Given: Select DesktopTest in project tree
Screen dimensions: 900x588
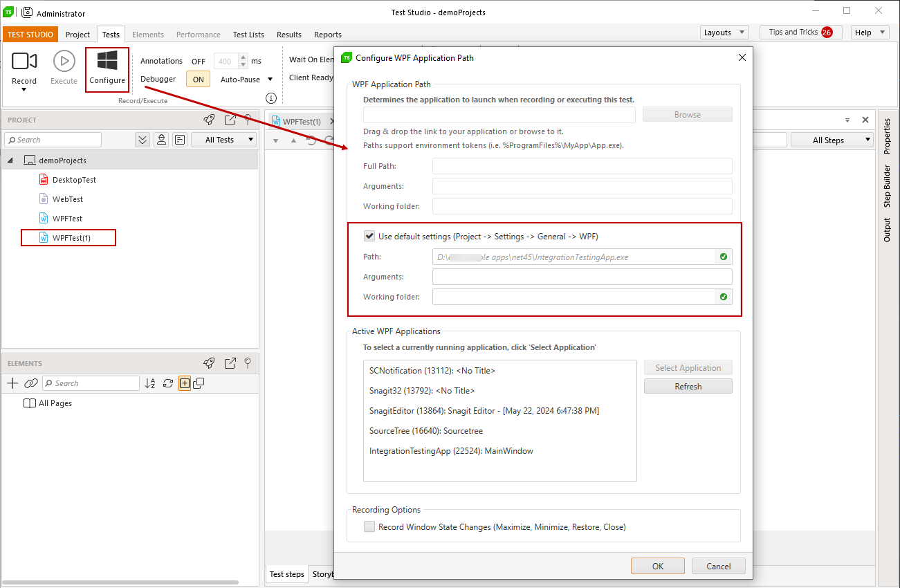Looking at the screenshot, I should 74,180.
